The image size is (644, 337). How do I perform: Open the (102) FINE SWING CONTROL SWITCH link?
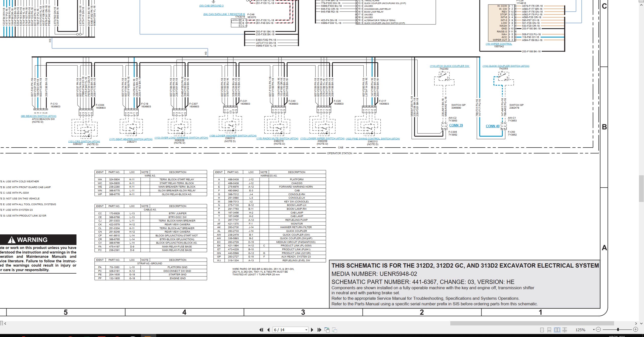pyautogui.click(x=373, y=139)
